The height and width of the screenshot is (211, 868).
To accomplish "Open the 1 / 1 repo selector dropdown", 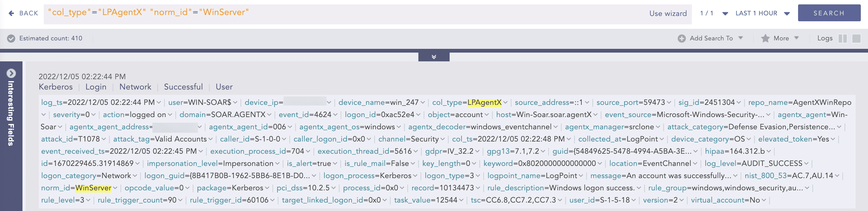I will (725, 13).
